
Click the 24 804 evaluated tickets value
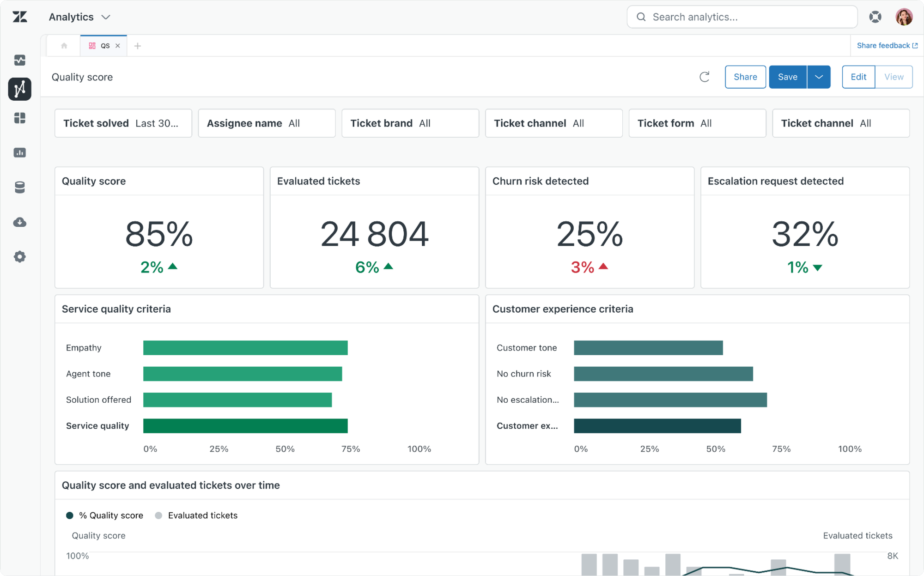coord(374,234)
